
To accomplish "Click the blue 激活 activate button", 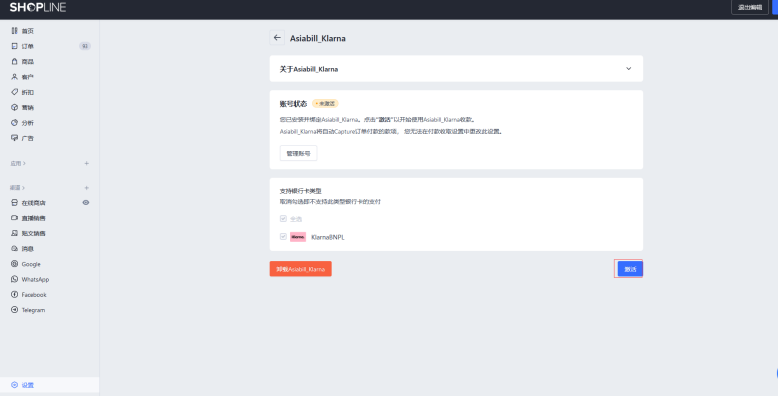I will point(630,269).
